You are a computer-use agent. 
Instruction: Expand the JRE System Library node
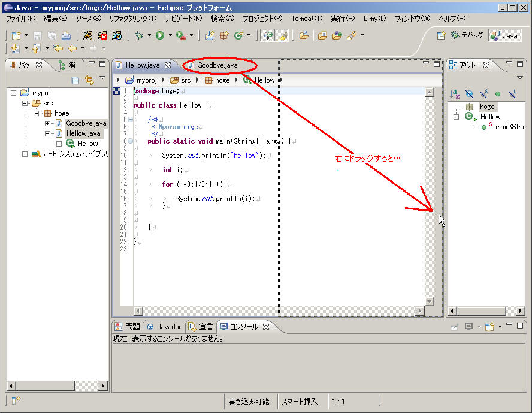pyautogui.click(x=25, y=154)
